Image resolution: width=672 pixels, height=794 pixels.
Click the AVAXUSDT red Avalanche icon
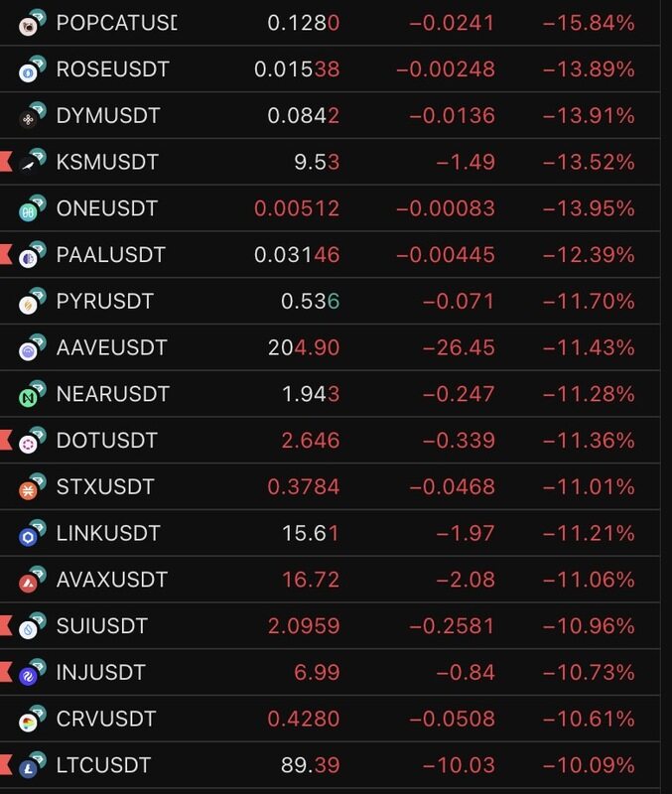pyautogui.click(x=30, y=582)
